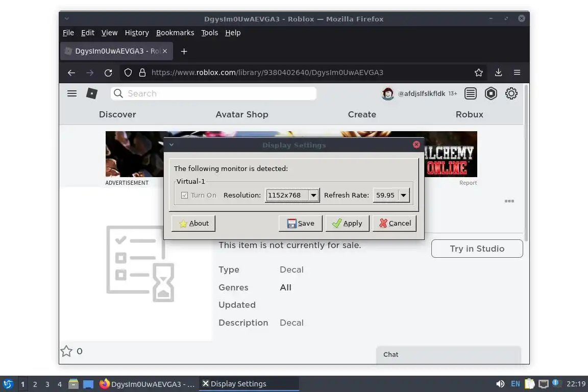Image resolution: width=588 pixels, height=392 pixels.
Task: Open the clipboard tray icon
Action: click(x=529, y=384)
